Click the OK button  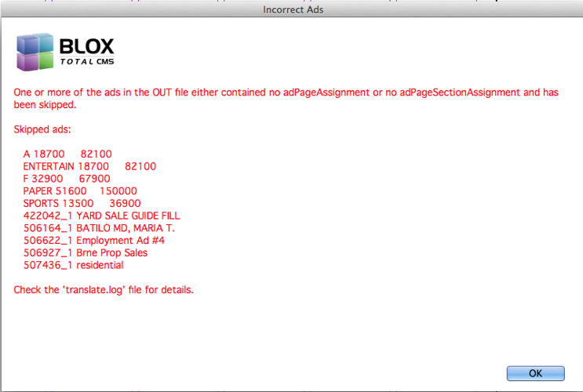click(535, 373)
